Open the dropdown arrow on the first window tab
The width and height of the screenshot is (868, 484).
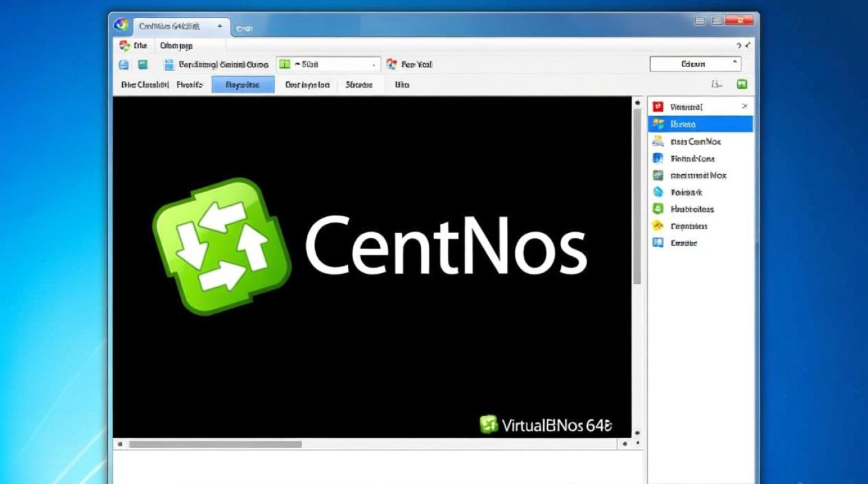pos(220,26)
